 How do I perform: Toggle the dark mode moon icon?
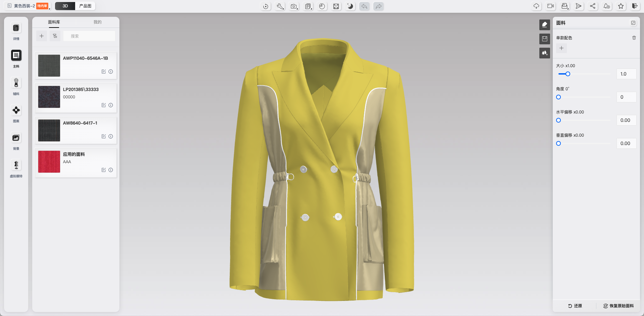(350, 6)
